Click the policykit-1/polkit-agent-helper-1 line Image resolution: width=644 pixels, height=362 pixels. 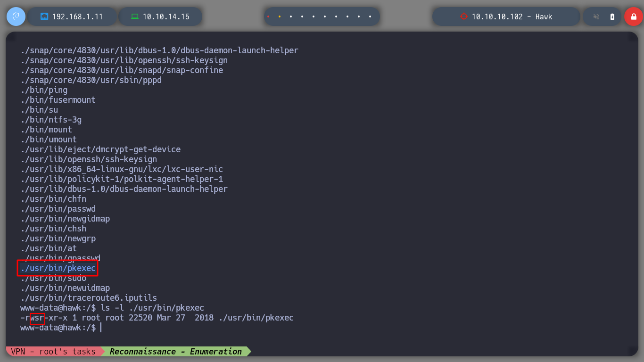122,179
